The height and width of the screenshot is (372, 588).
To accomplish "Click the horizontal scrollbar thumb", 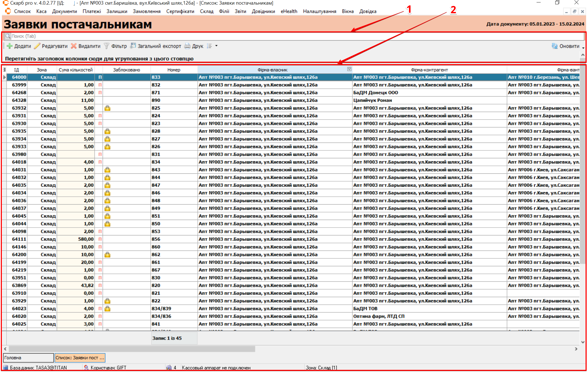I will coord(132,349).
